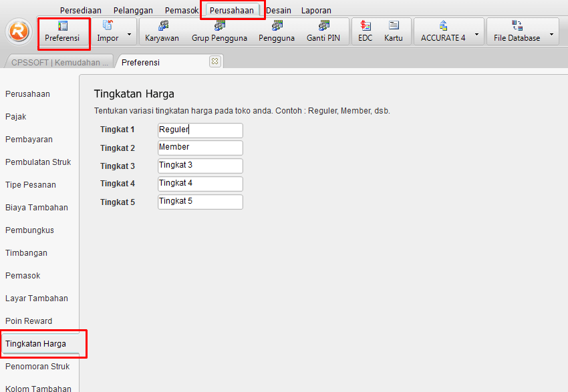The width and height of the screenshot is (568, 392).
Task: Click the Pengguna users icon
Action: [x=277, y=31]
